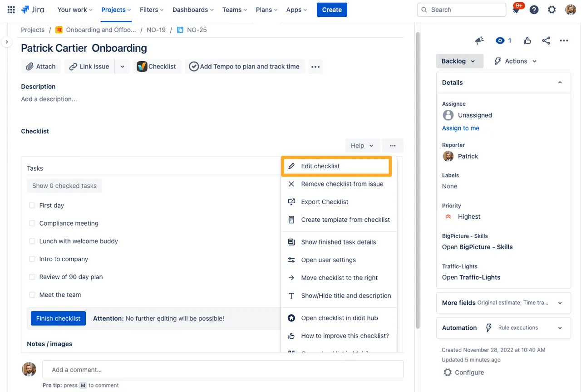Open the Teams dropdown

235,10
